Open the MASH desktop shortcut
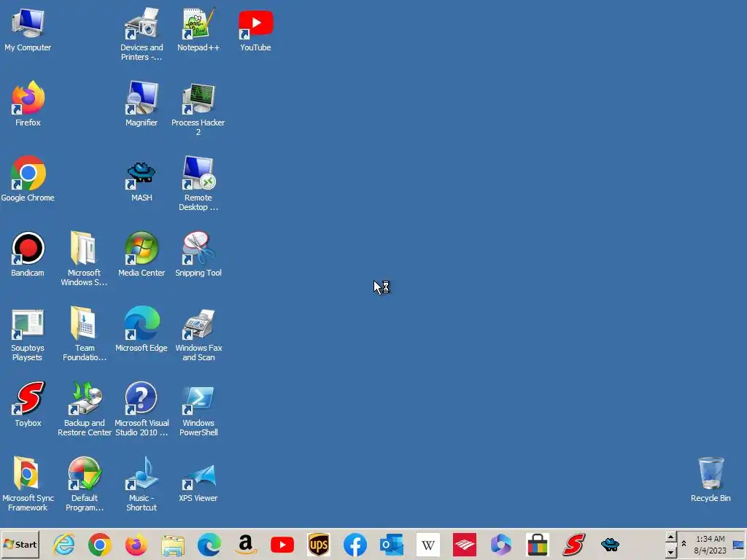747x560 pixels. [142, 181]
